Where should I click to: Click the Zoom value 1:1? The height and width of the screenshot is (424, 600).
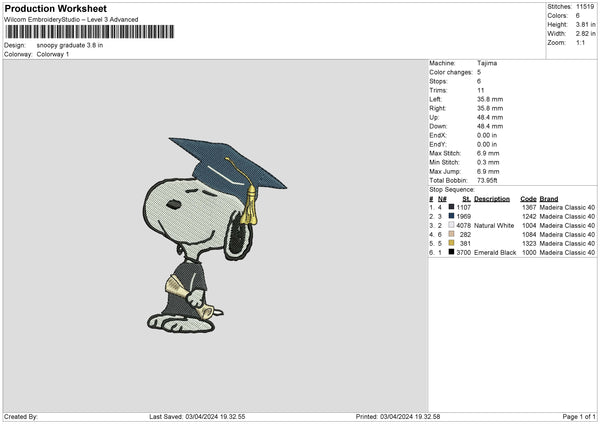pyautogui.click(x=580, y=42)
